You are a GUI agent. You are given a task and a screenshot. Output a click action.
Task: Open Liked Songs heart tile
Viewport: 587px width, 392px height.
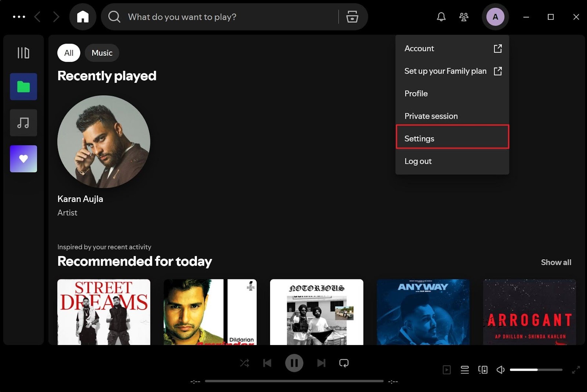[23, 159]
